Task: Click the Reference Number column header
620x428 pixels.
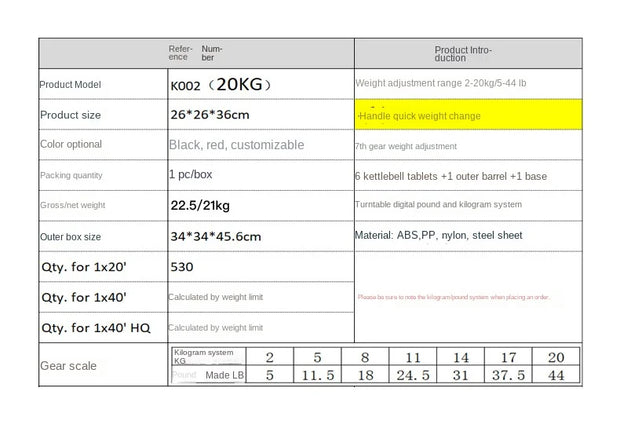Action: coord(200,53)
